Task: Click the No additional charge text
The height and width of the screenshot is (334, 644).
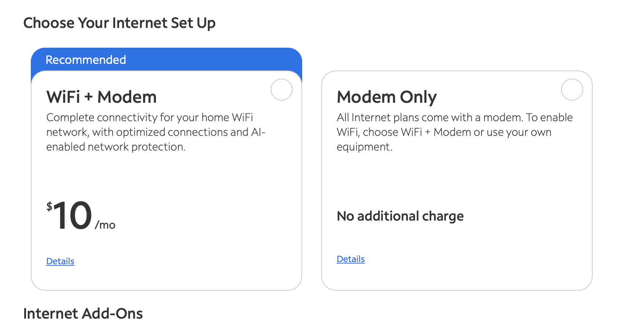Action: pyautogui.click(x=400, y=216)
